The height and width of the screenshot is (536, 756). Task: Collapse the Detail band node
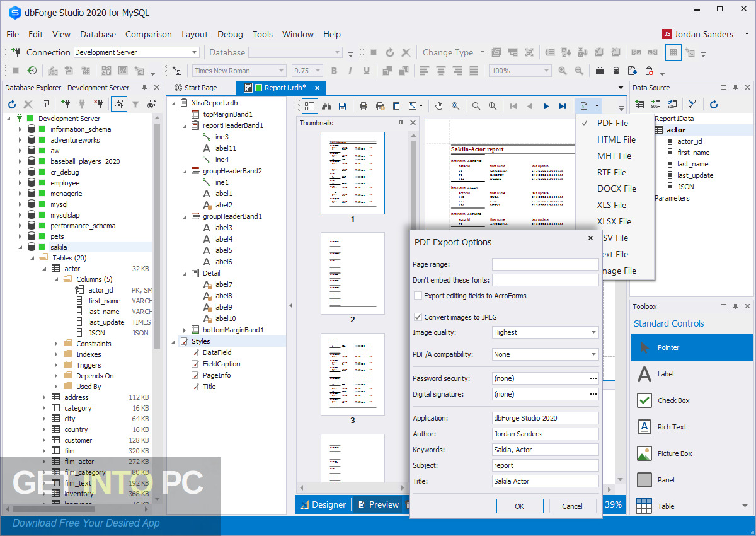(184, 273)
